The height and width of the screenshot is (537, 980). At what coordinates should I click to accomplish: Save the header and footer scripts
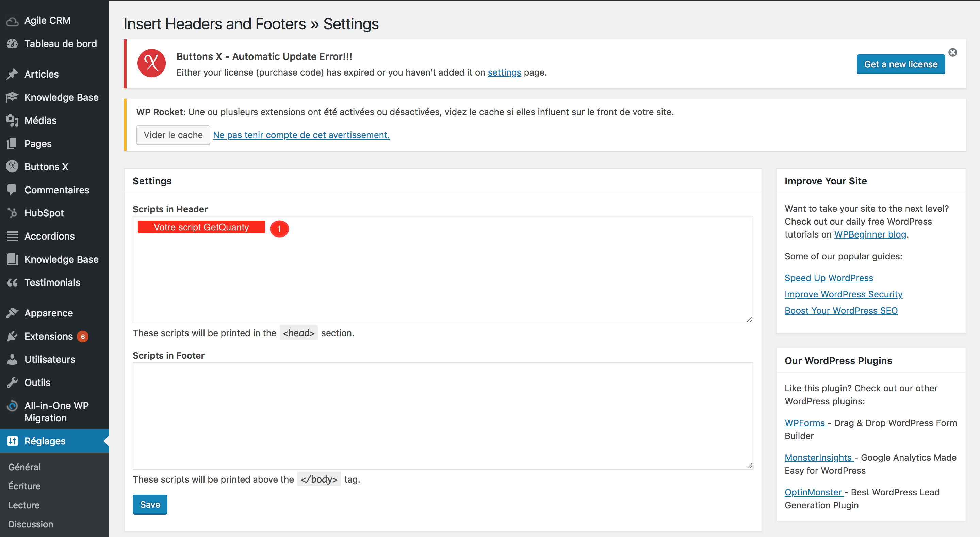150,505
